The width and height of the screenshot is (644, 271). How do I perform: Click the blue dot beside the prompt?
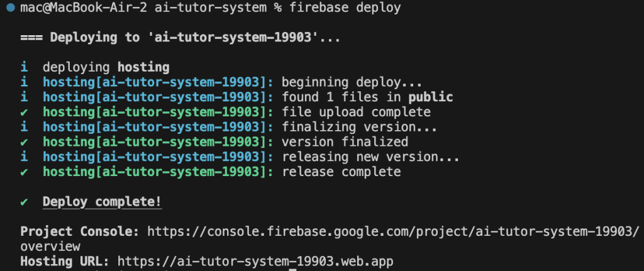point(11,8)
